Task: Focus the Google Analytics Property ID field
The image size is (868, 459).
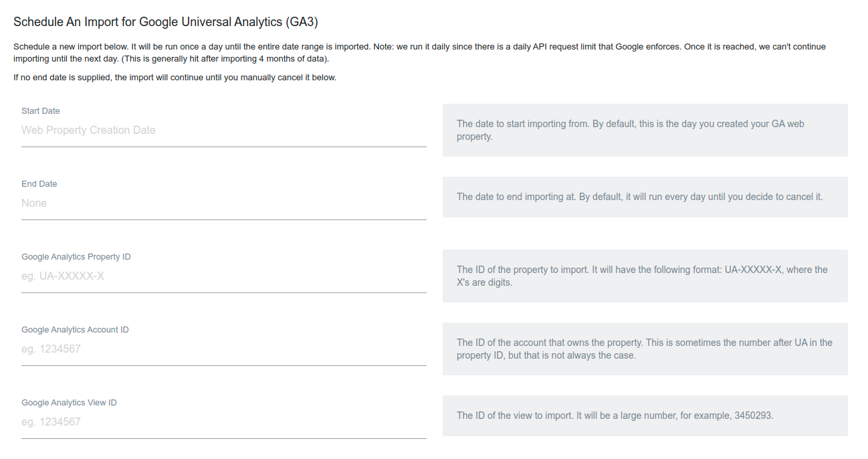Action: pos(223,276)
